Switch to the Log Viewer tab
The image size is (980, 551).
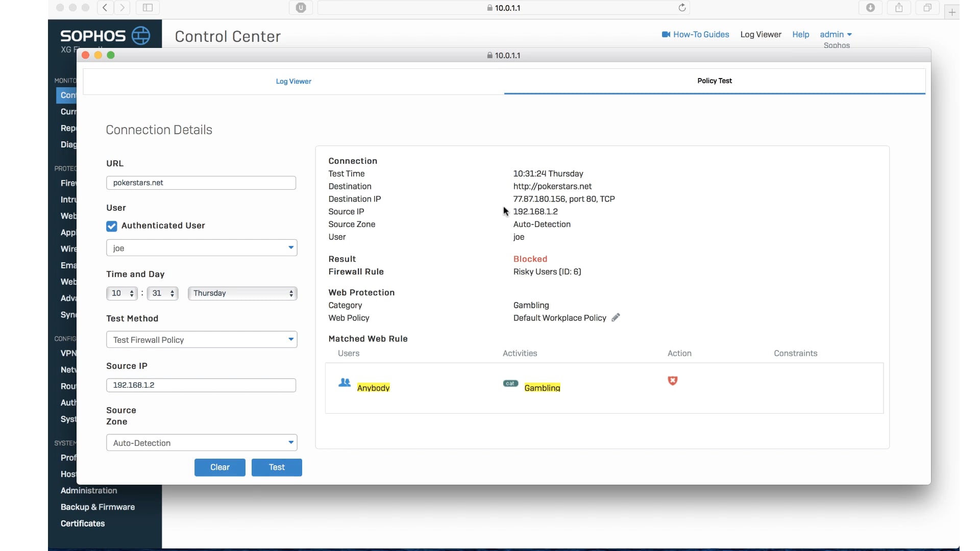pos(293,81)
